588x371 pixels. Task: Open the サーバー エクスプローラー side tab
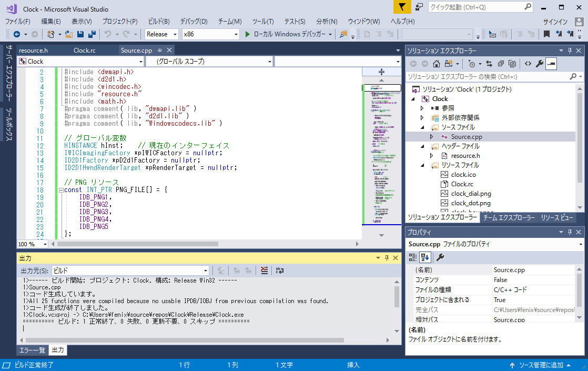pos(9,73)
